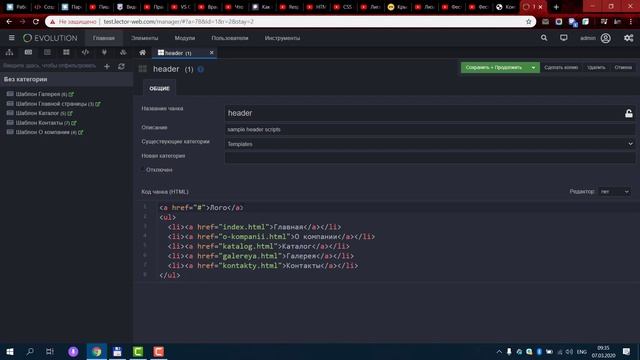Close the header (1) tab

click(x=211, y=53)
